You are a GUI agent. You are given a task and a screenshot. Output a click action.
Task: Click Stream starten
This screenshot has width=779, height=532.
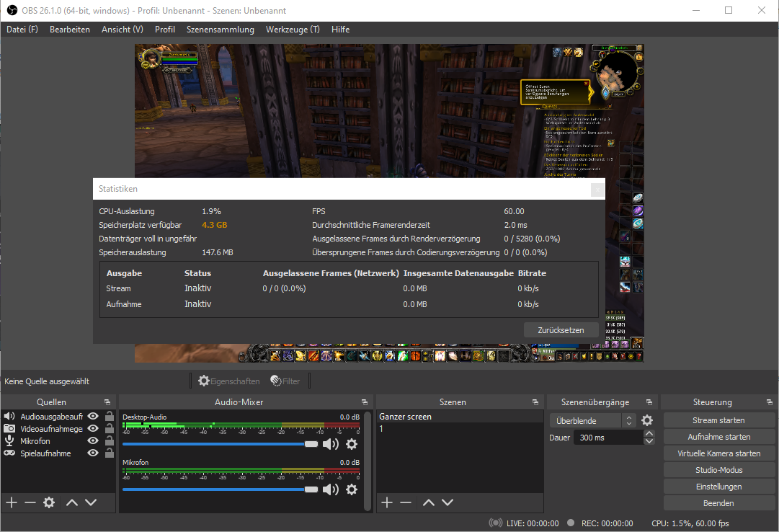718,421
